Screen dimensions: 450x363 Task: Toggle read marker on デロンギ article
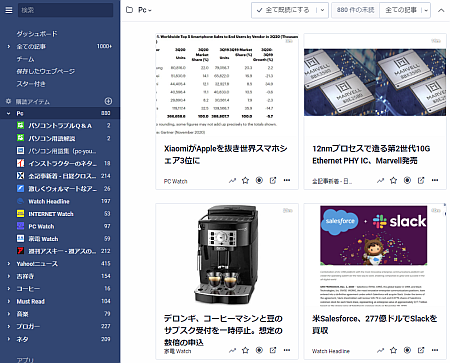pyautogui.click(x=259, y=350)
